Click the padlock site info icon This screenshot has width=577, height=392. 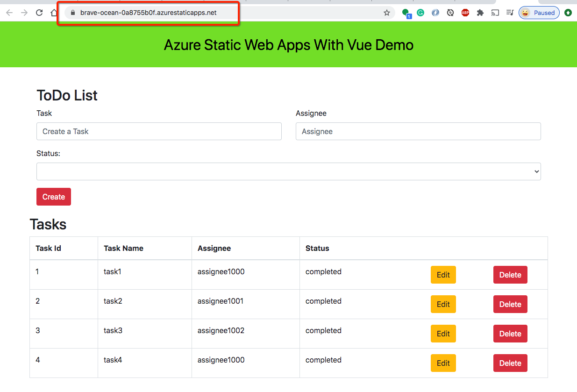click(72, 13)
